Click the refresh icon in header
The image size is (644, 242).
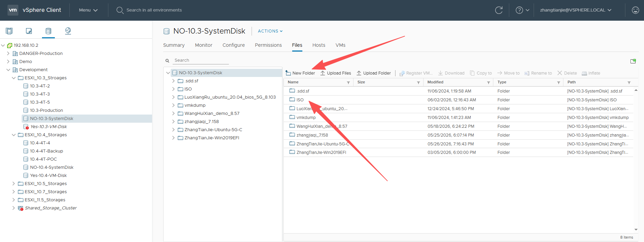[499, 10]
